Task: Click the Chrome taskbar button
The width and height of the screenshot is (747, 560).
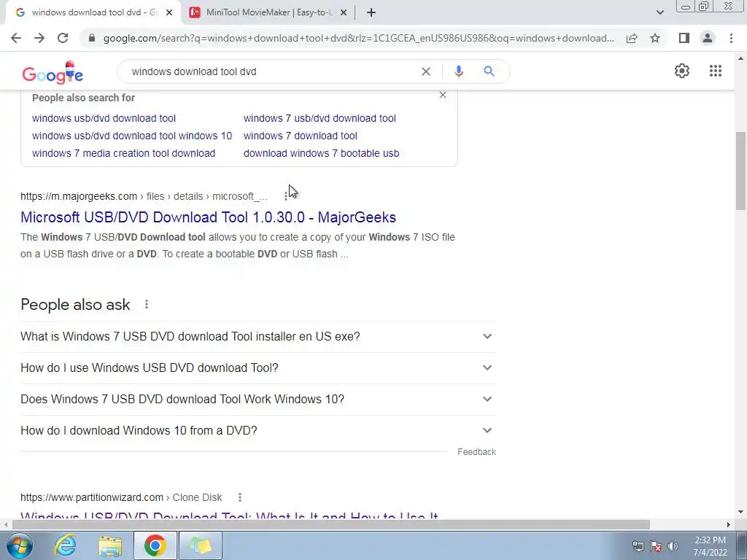Action: click(x=155, y=545)
